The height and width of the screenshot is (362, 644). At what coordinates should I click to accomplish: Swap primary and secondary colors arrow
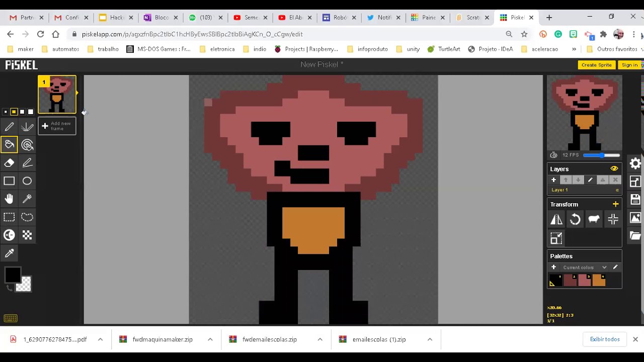(9, 288)
